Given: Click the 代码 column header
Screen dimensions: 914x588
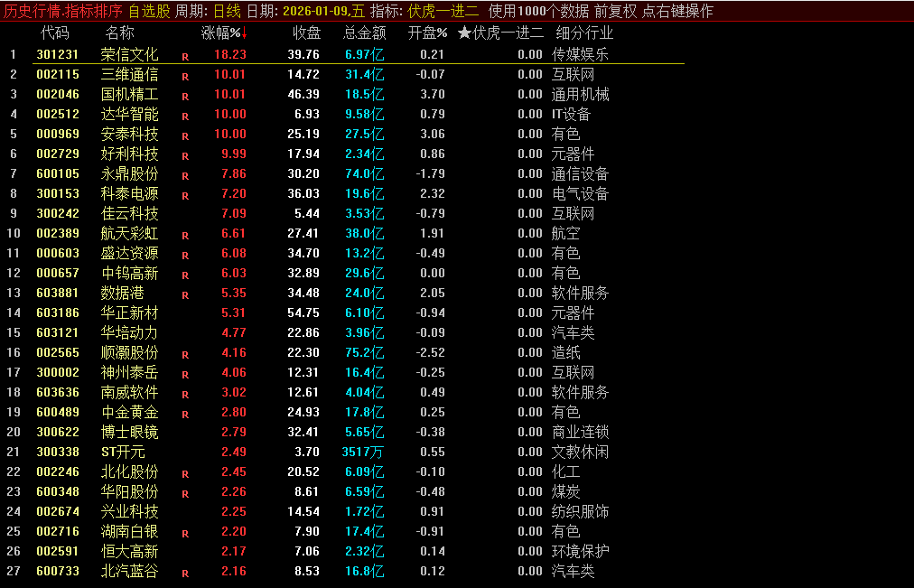Looking at the screenshot, I should (x=55, y=33).
